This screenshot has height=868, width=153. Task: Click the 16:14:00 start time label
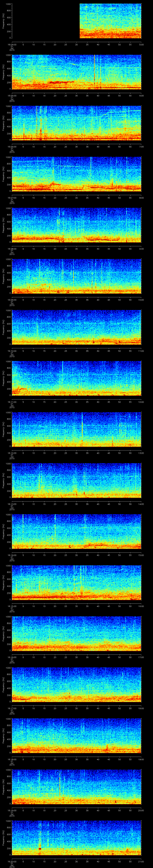pyautogui.click(x=12, y=555)
